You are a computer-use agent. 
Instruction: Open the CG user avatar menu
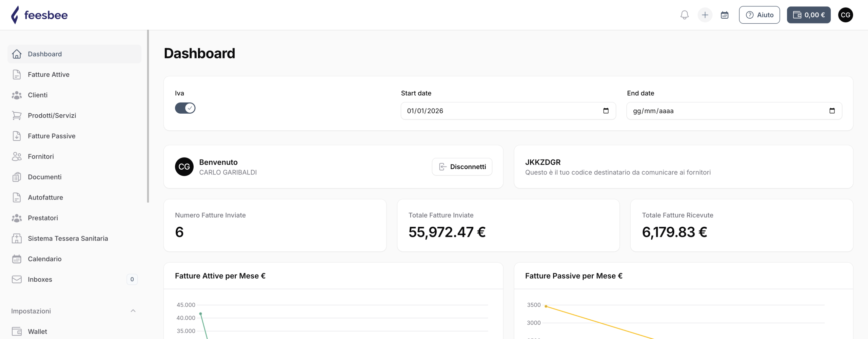click(845, 15)
